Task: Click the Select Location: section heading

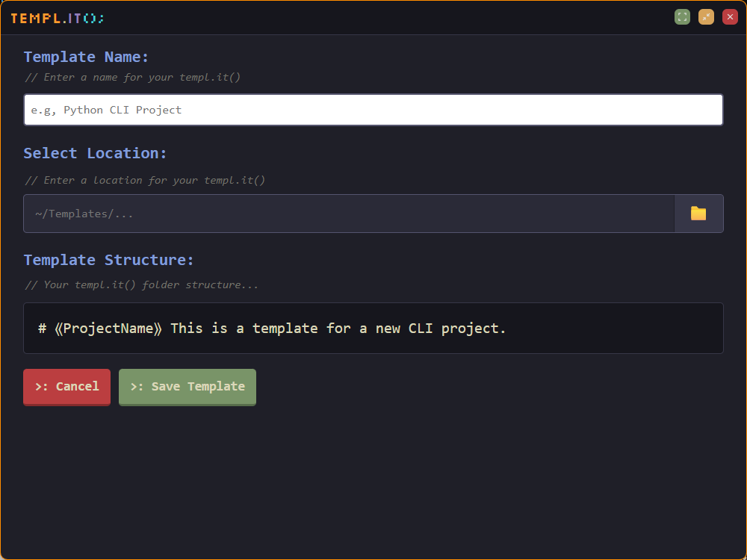Action: pos(94,153)
